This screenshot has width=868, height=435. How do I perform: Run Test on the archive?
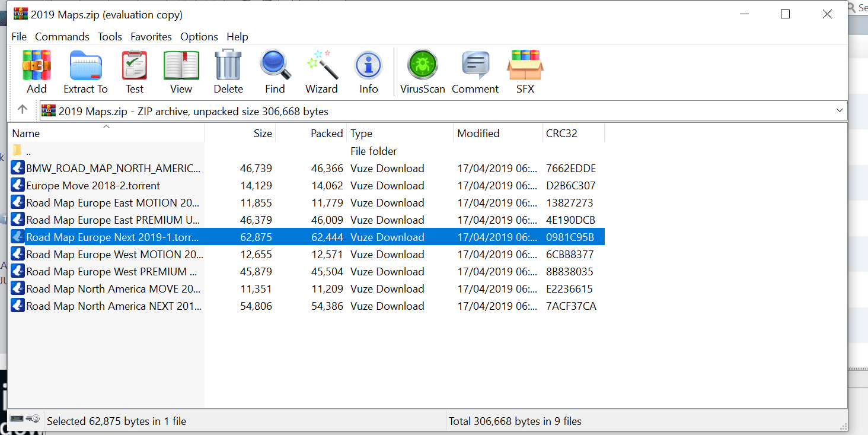coord(135,65)
